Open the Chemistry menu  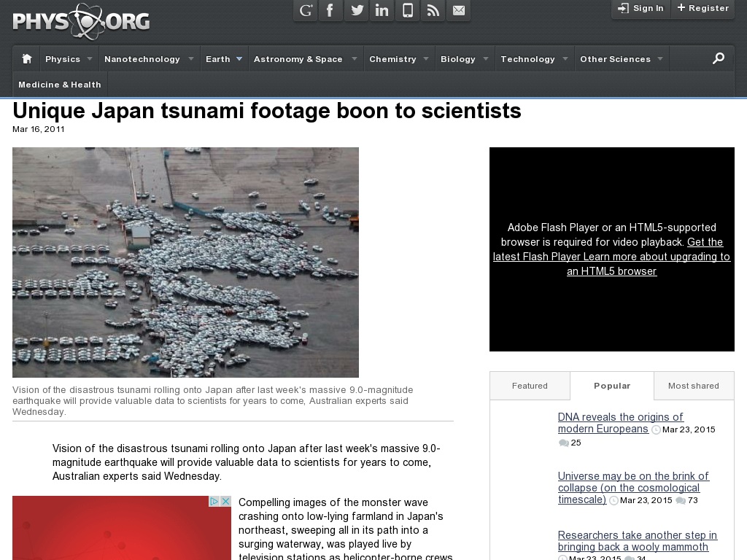coord(392,59)
